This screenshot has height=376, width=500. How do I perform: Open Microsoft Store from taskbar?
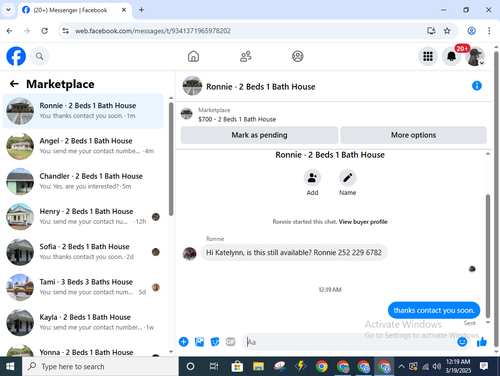pyautogui.click(x=237, y=366)
